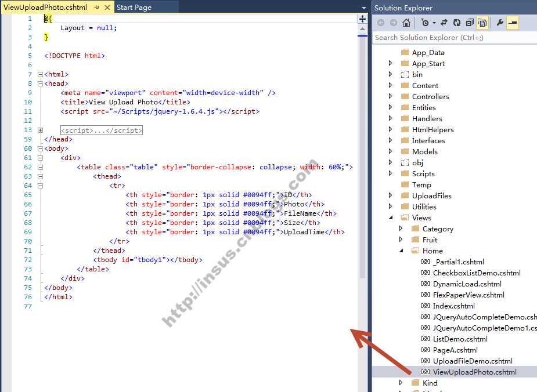Select the obj folder
This screenshot has height=392, width=537.
tap(417, 162)
